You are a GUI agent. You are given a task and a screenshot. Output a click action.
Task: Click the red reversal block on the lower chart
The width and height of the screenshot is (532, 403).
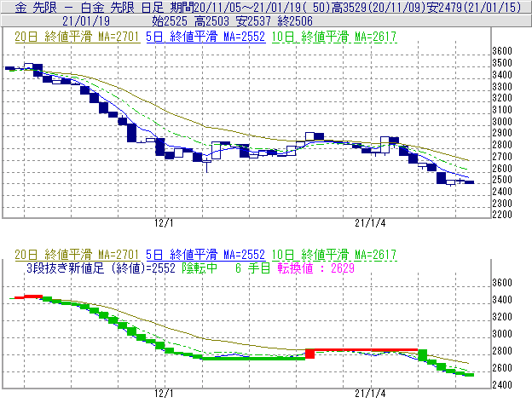pos(309,354)
